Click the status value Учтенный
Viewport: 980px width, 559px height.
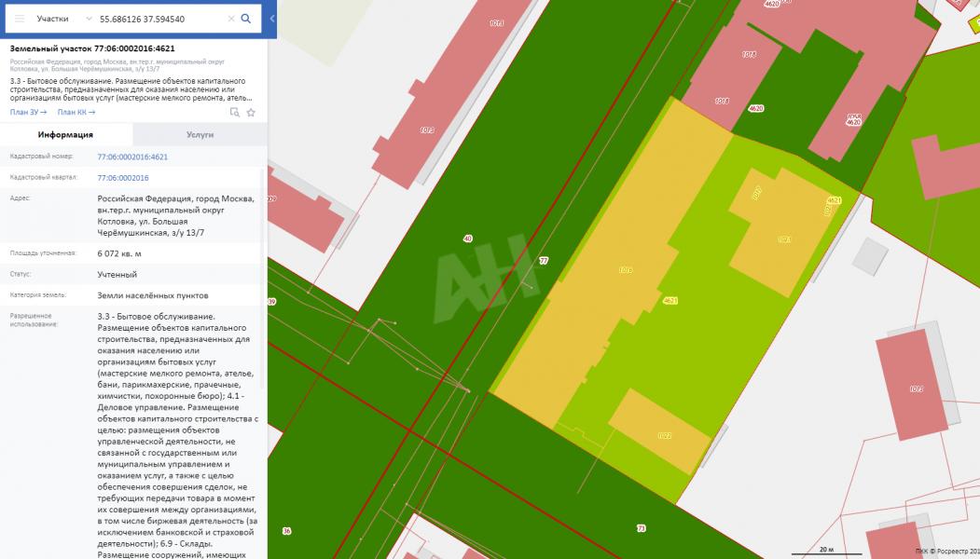(117, 274)
